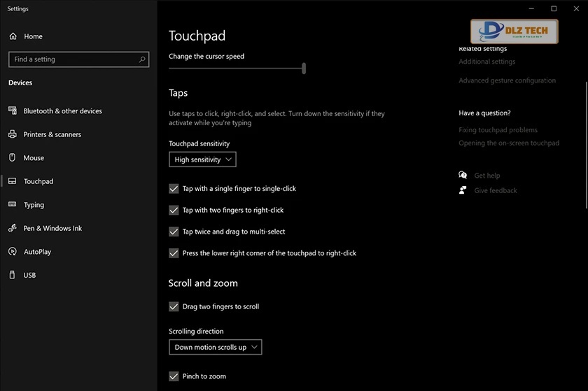This screenshot has height=391, width=588.
Task: Expand the Scrolling direction dropdown
Action: pos(216,347)
